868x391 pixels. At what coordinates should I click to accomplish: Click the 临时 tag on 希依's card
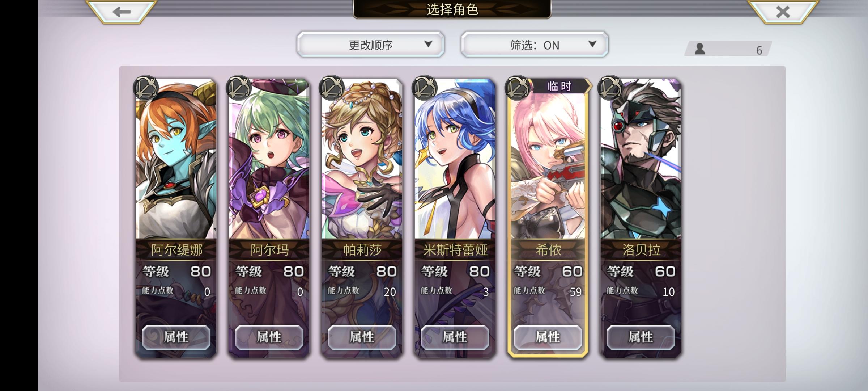tap(560, 86)
